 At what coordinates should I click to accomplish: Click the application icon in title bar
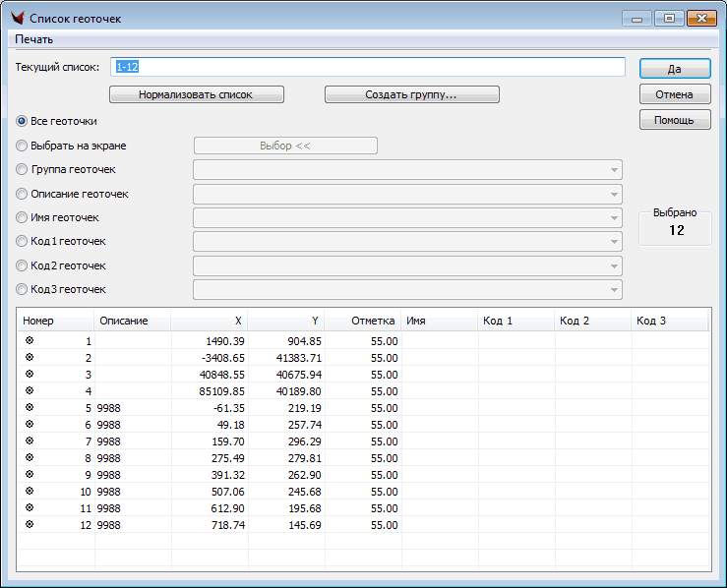click(x=17, y=19)
